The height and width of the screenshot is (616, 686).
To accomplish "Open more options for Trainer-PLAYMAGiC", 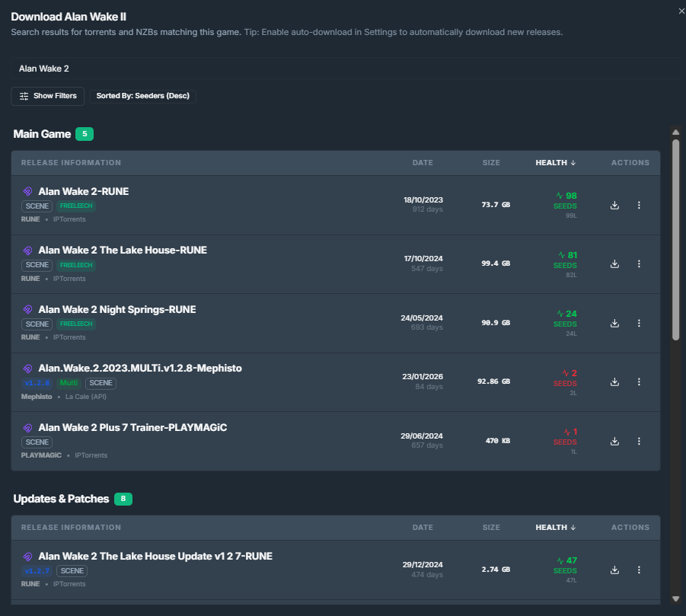I will point(639,441).
